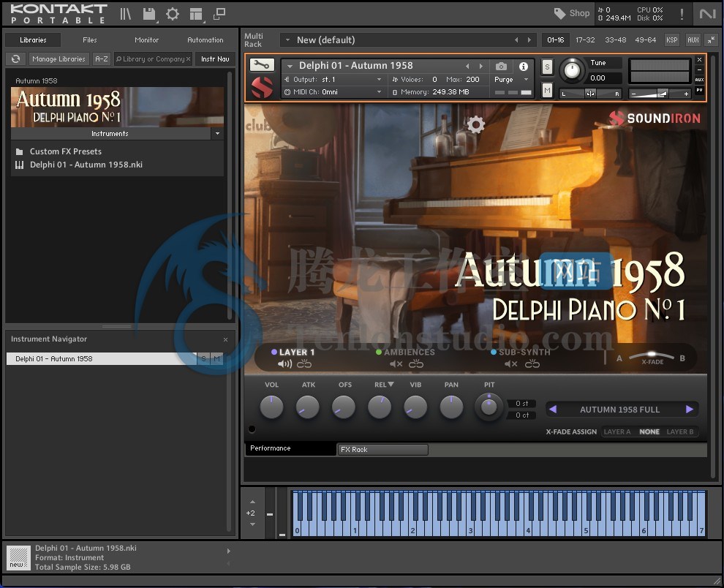Unmute the Sub-Synth layer speaker

coord(511,364)
